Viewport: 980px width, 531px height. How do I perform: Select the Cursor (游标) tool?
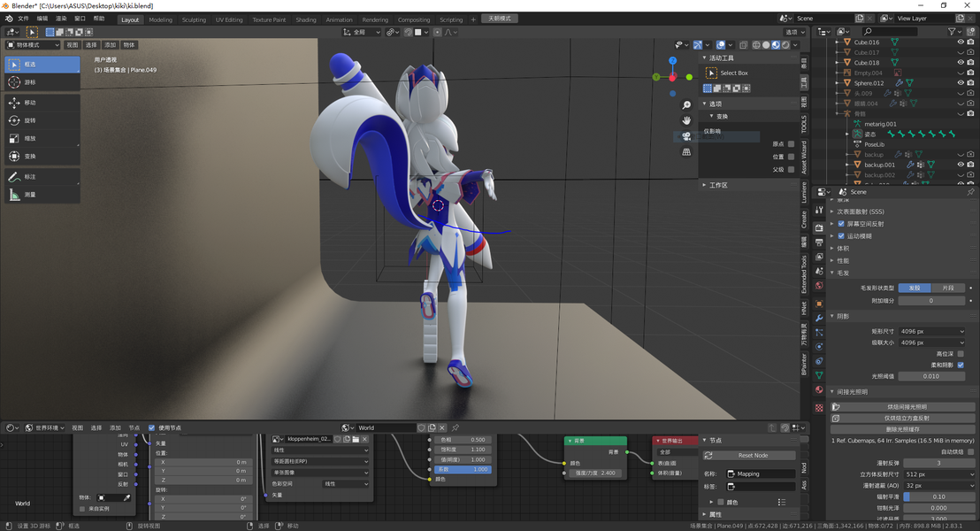[x=42, y=82]
